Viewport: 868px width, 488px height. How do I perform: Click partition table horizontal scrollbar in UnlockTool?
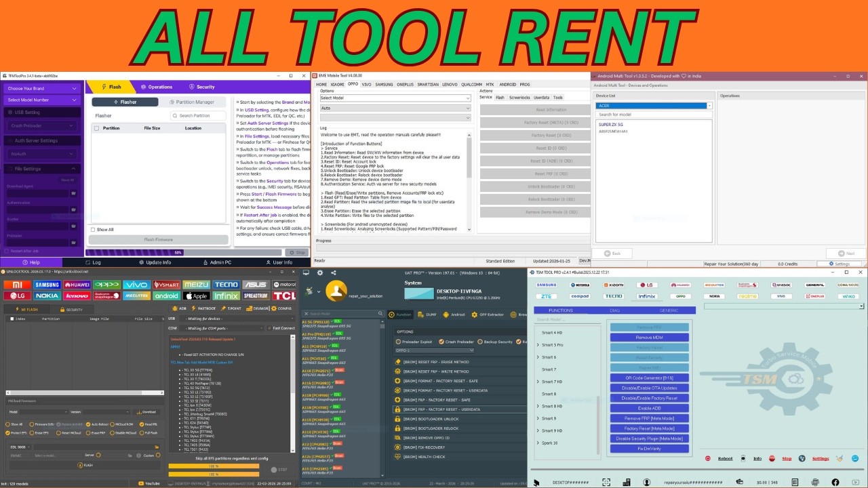point(85,392)
